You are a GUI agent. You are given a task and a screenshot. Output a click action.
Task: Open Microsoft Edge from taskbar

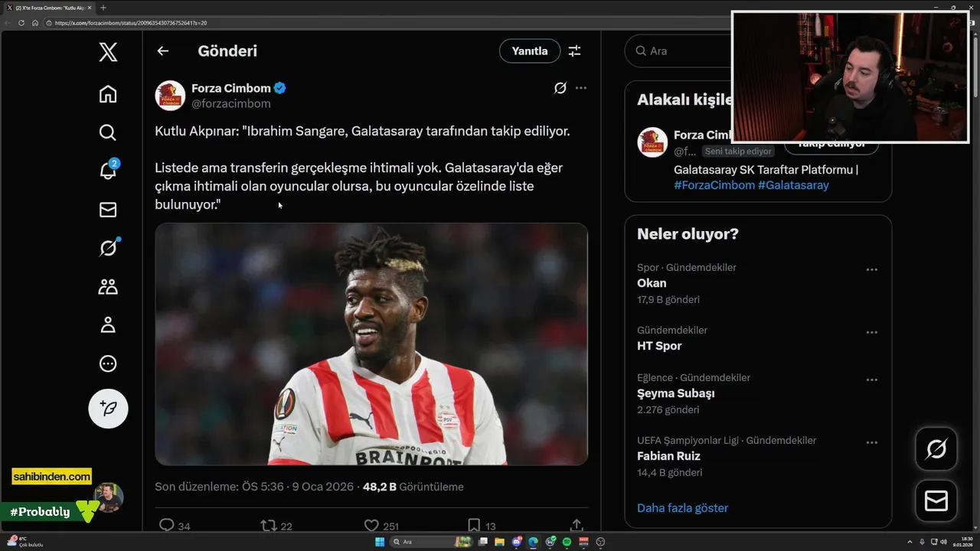coord(533,542)
